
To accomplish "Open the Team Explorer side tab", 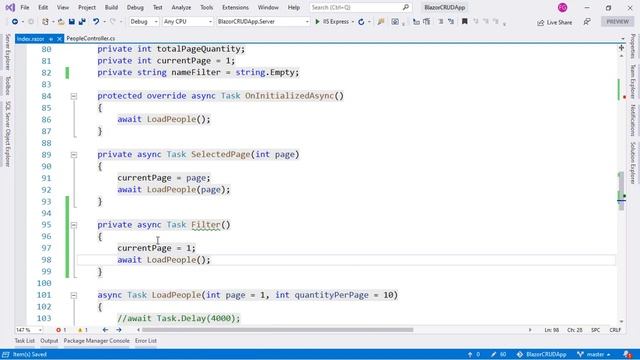I will [633, 81].
